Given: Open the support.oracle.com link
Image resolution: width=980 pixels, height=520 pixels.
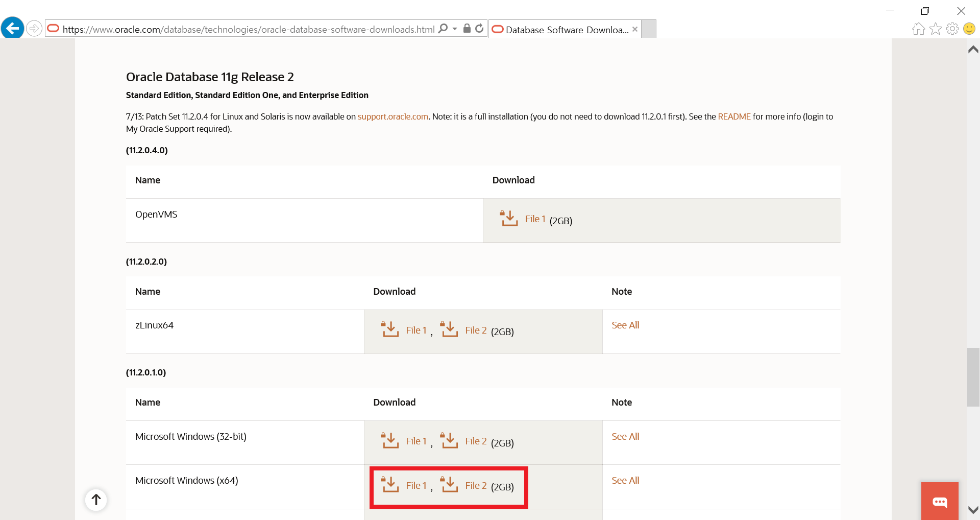Looking at the screenshot, I should 393,116.
